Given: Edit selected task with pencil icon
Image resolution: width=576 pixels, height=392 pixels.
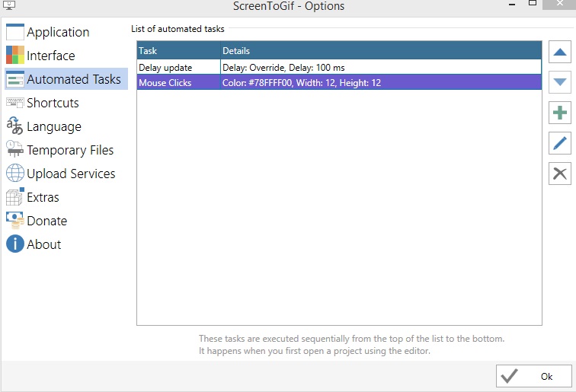Looking at the screenshot, I should 559,143.
